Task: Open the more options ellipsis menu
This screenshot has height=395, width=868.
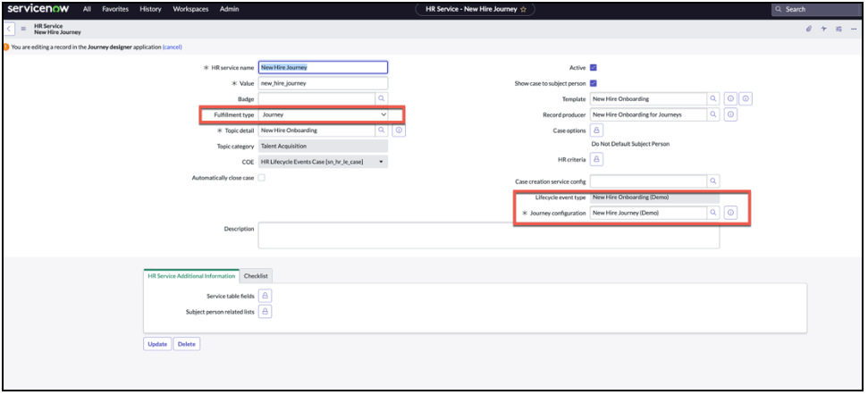Action: point(854,29)
